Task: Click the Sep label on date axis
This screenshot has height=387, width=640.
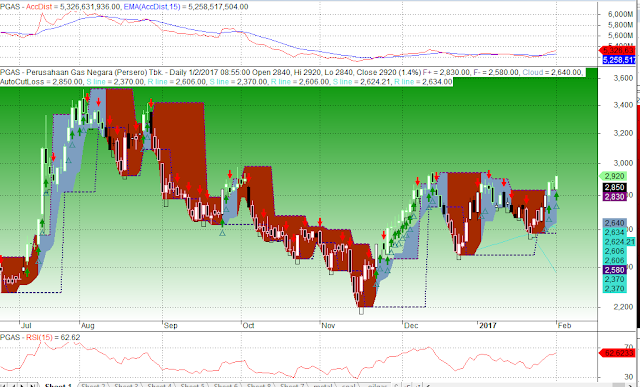Action: pos(171,325)
